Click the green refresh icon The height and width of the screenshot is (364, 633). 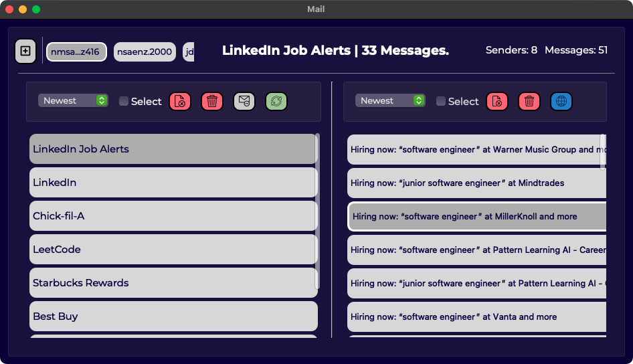pyautogui.click(x=276, y=101)
